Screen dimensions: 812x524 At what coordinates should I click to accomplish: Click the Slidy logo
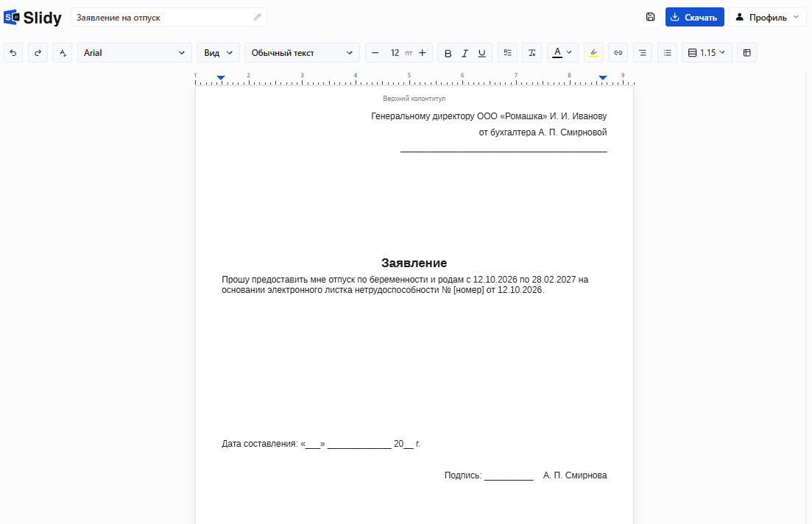point(32,18)
